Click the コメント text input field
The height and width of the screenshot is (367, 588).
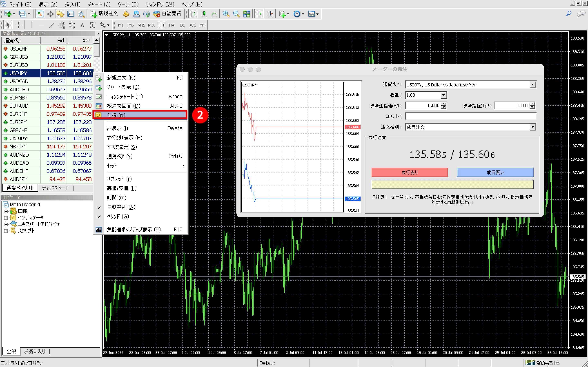pos(471,116)
